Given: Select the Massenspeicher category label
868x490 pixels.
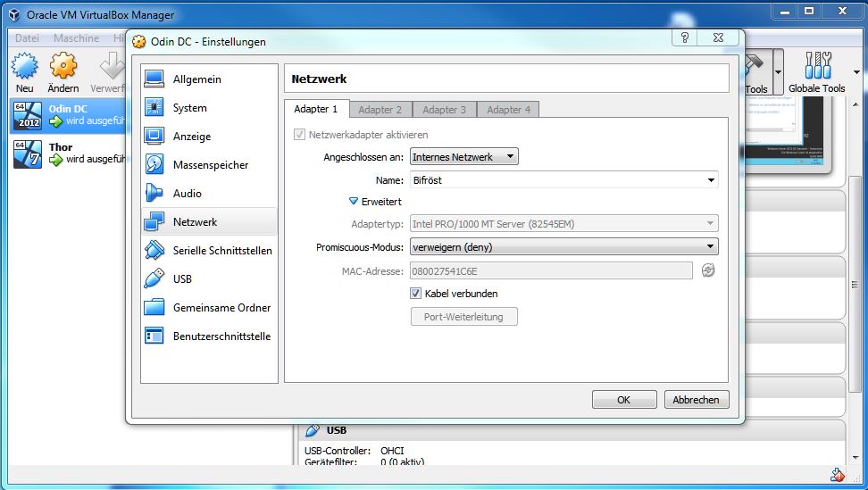Looking at the screenshot, I should point(211,165).
